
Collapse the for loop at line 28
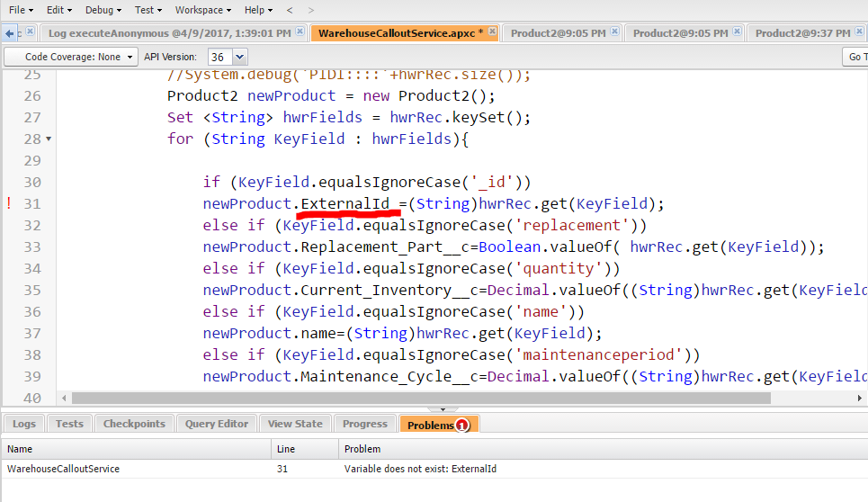tap(48, 139)
